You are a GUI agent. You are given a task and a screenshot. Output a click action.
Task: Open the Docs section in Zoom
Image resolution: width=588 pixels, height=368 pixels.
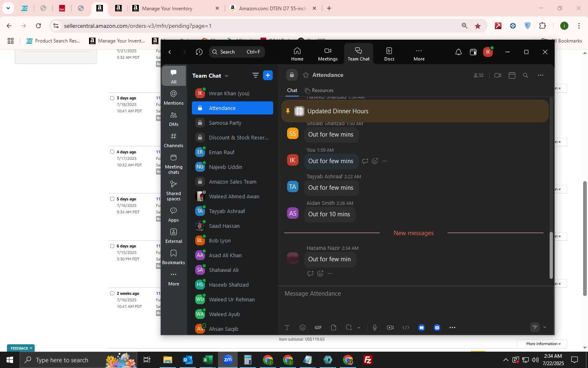(x=389, y=54)
